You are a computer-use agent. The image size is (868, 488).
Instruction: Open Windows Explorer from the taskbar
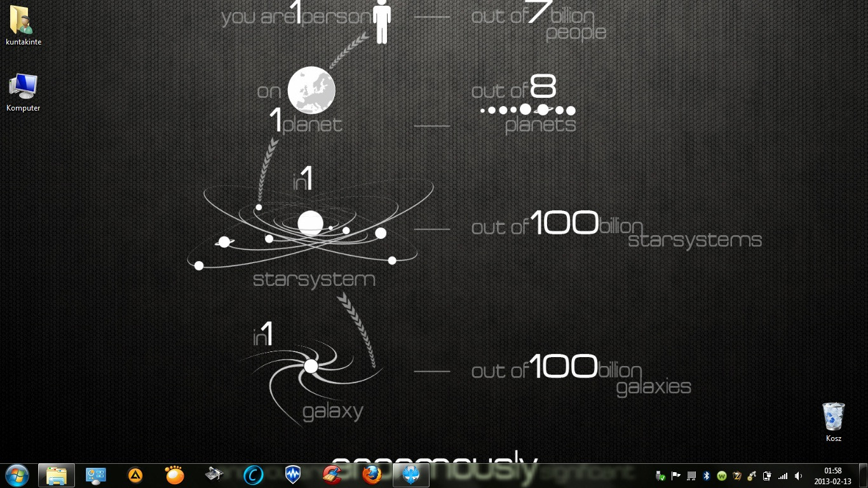(57, 475)
